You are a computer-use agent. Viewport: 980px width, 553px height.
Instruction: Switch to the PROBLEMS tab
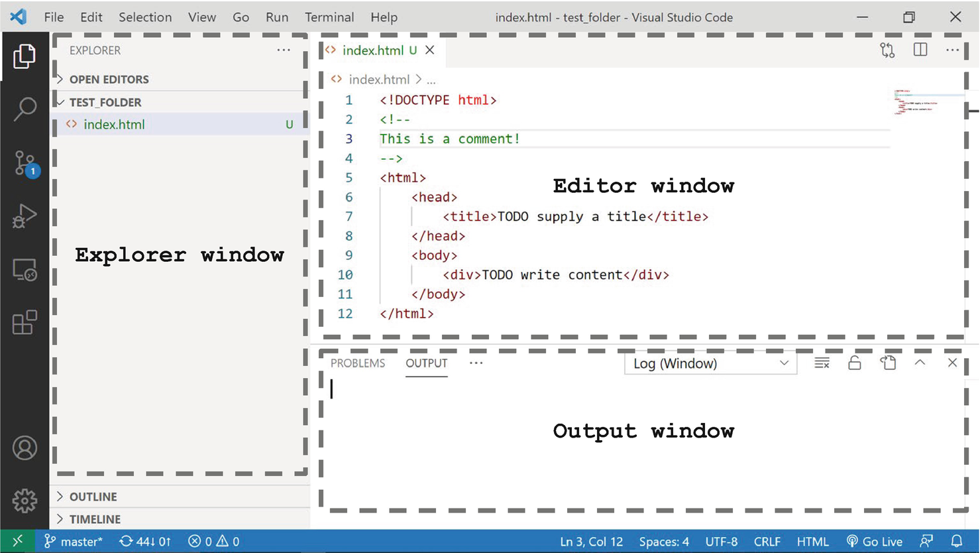coord(357,363)
